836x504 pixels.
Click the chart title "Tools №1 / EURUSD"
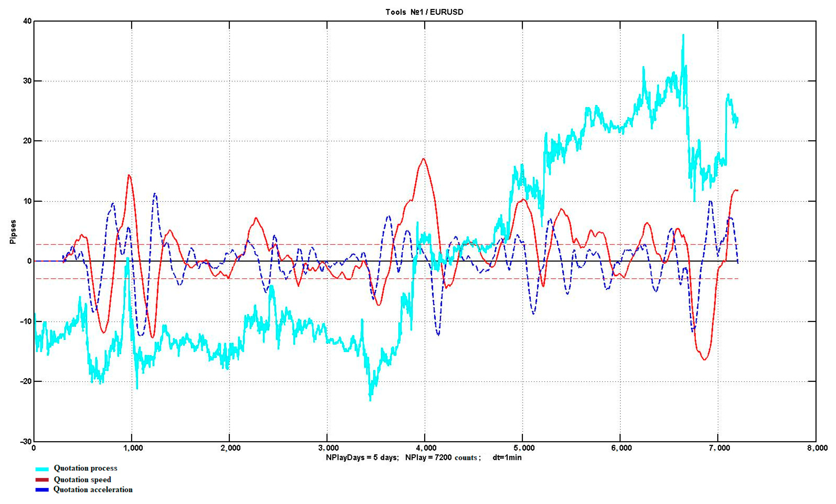tap(424, 12)
